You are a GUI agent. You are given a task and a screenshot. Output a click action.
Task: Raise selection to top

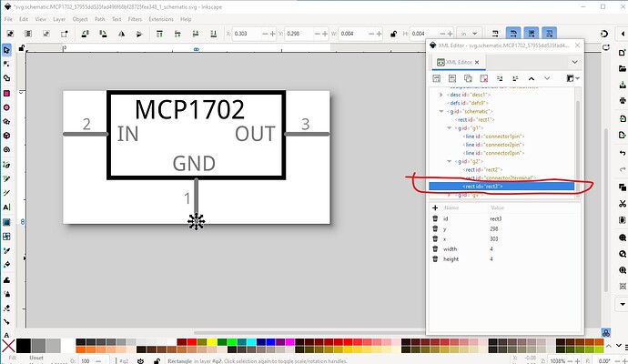click(x=159, y=34)
